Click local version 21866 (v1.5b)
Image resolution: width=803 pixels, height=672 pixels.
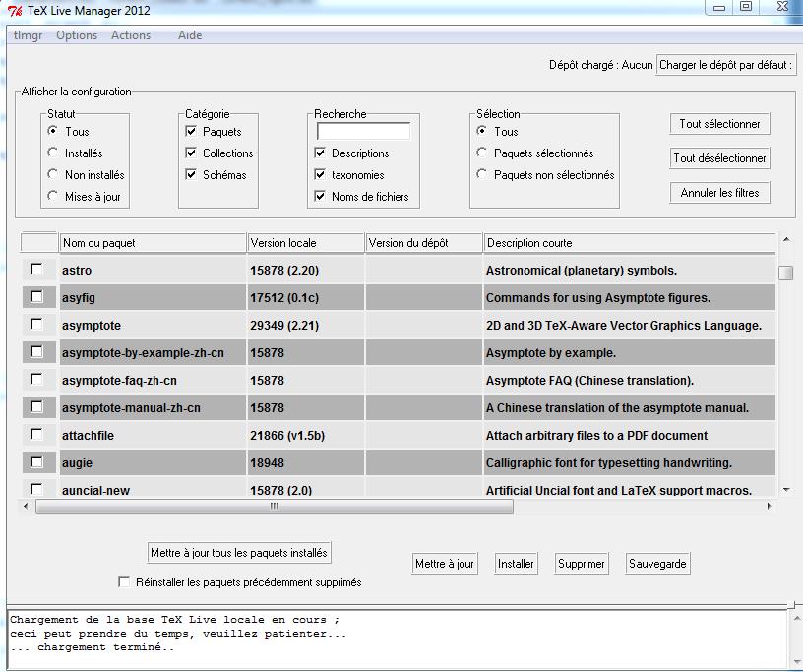tap(287, 435)
